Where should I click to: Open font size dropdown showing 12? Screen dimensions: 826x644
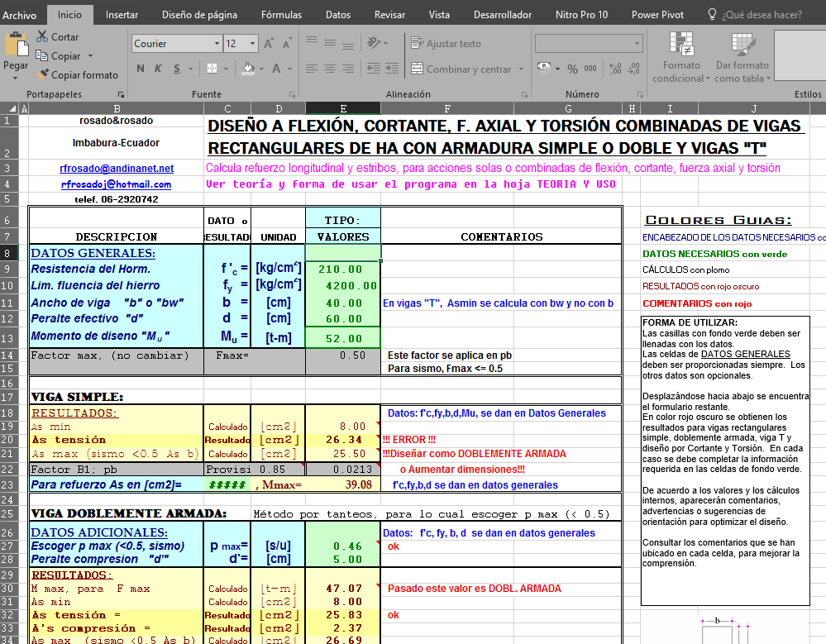(x=252, y=43)
